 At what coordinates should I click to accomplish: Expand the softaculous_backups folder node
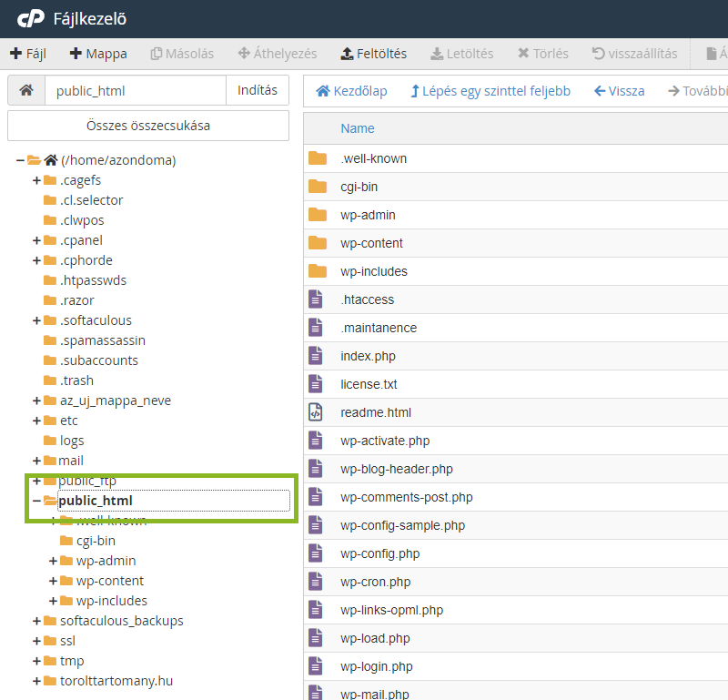click(x=36, y=621)
